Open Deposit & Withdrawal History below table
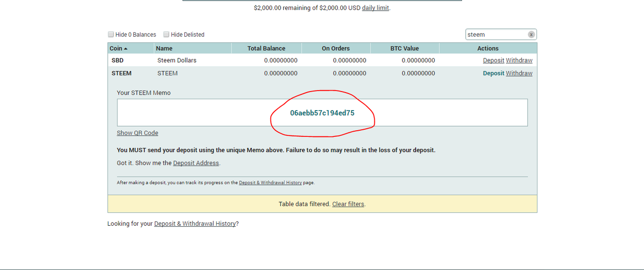Screen dimensions: 644x270 point(195,223)
